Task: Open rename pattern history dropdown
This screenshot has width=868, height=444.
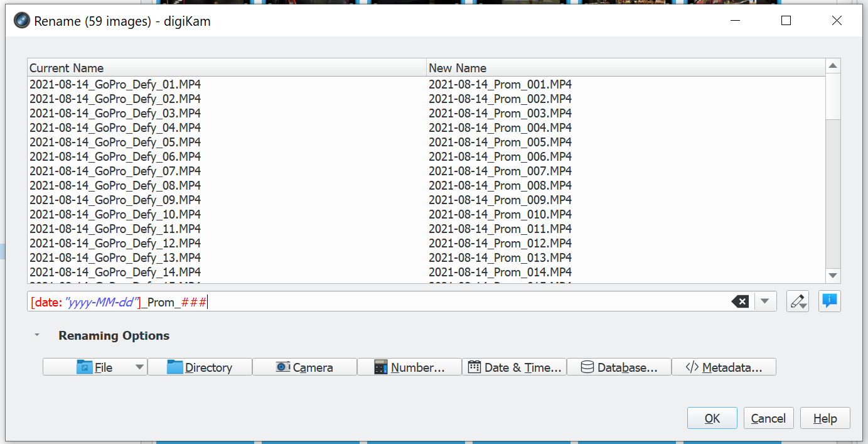Action: coord(765,301)
